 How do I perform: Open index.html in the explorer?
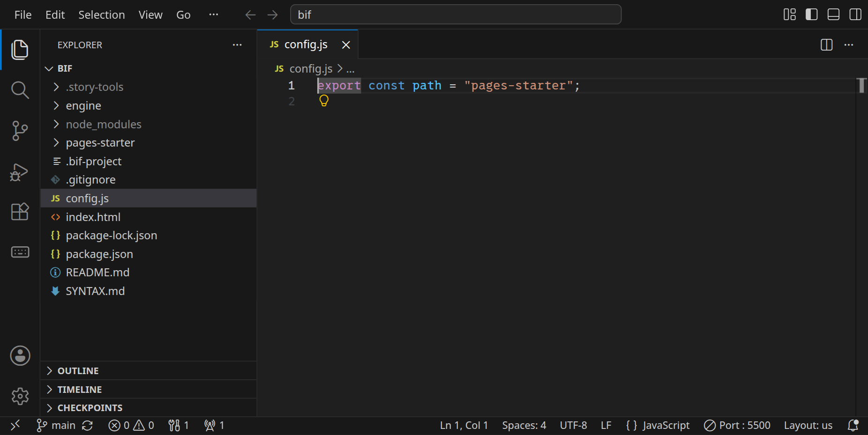(x=149, y=217)
